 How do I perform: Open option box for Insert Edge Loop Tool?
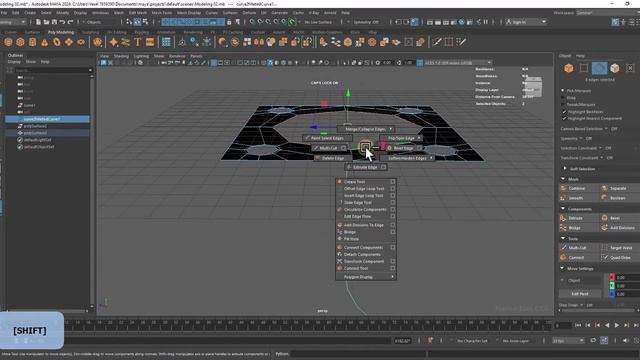coord(393,196)
